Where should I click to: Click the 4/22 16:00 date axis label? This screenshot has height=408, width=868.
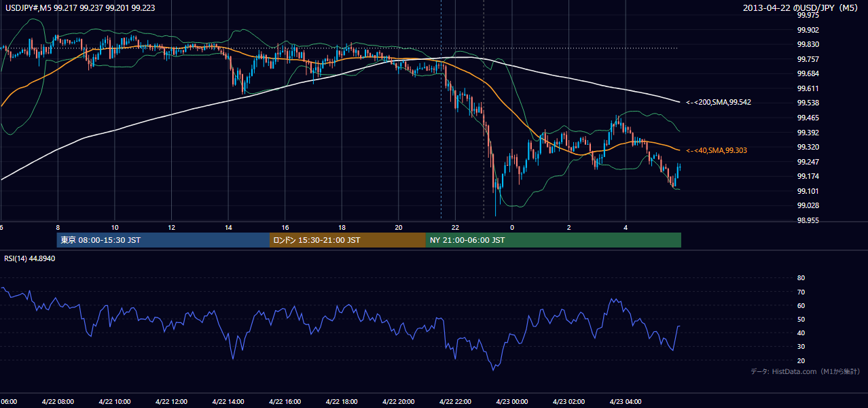[x=285, y=401]
